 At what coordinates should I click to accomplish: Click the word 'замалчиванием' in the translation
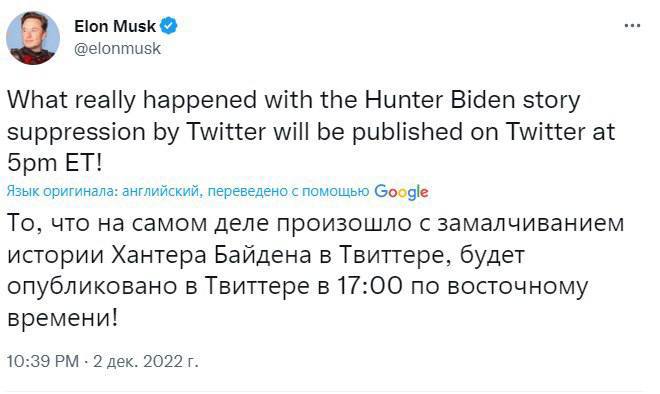click(x=530, y=224)
